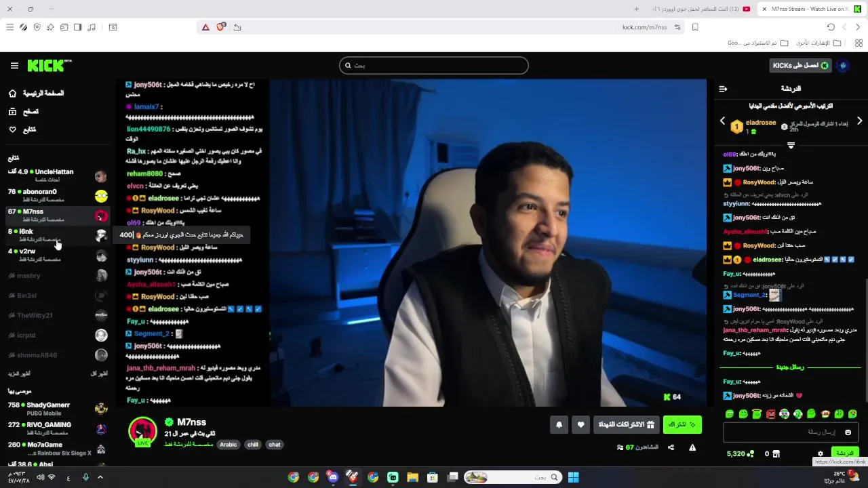The image size is (868, 488).
Task: Open the Brave main hamburger menu
Action: (x=9, y=27)
